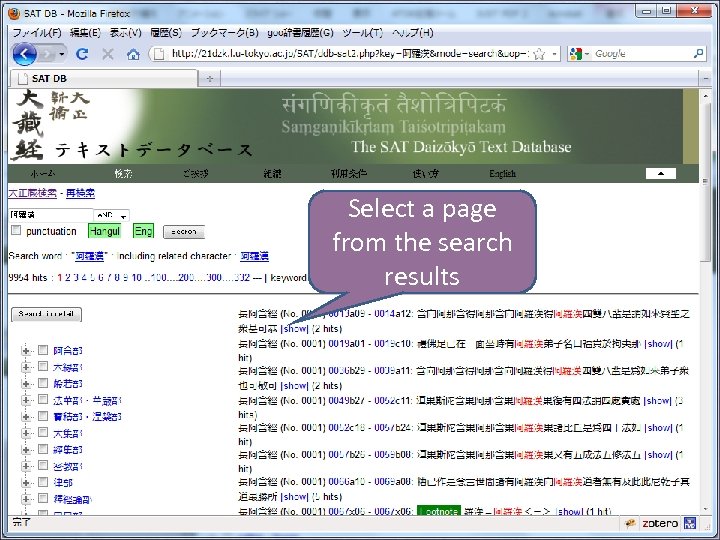
Task: Check the 大集部 tree checkbox
Action: point(43,432)
